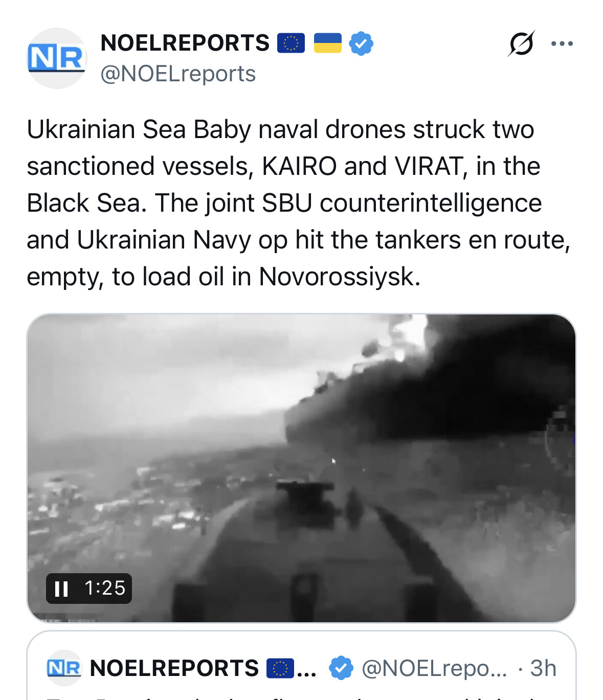Tap the quoted post's NR avatar
This screenshot has width=603, height=700.
[64, 668]
